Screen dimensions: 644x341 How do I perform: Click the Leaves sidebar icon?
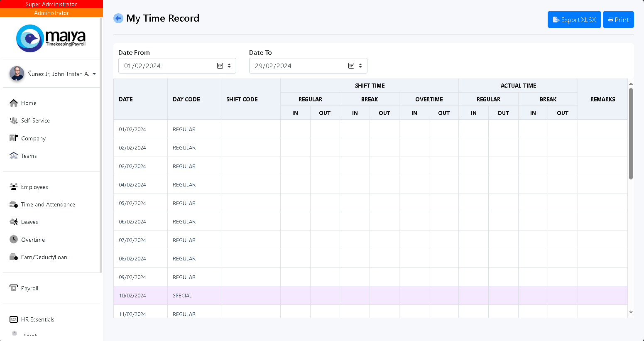click(14, 222)
